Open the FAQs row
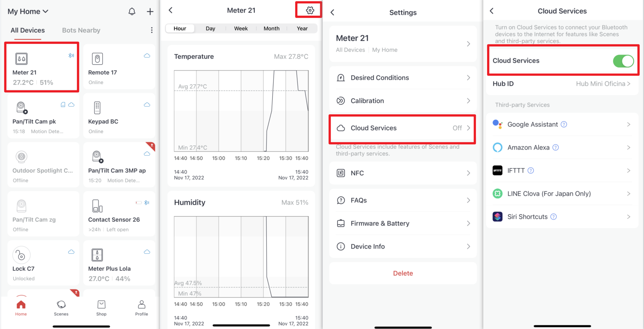Viewport: 644px width, 329px height. tap(403, 200)
